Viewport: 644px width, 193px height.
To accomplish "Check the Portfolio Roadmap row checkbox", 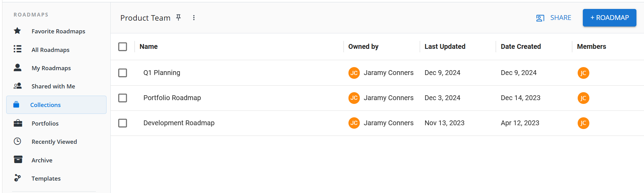I will coord(123,98).
